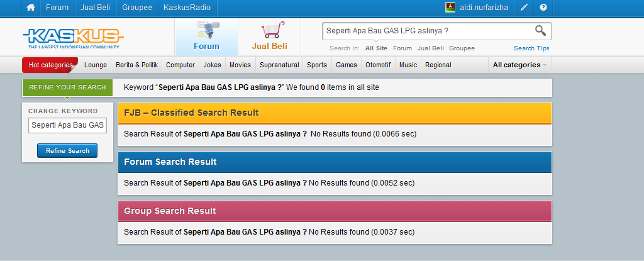
Task: Focus the Change Keyword input field
Action: click(67, 125)
